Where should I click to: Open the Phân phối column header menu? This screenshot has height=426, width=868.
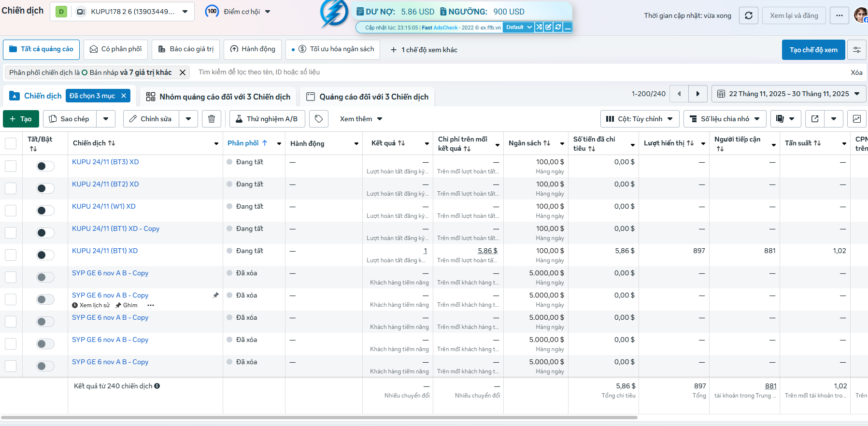point(279,143)
